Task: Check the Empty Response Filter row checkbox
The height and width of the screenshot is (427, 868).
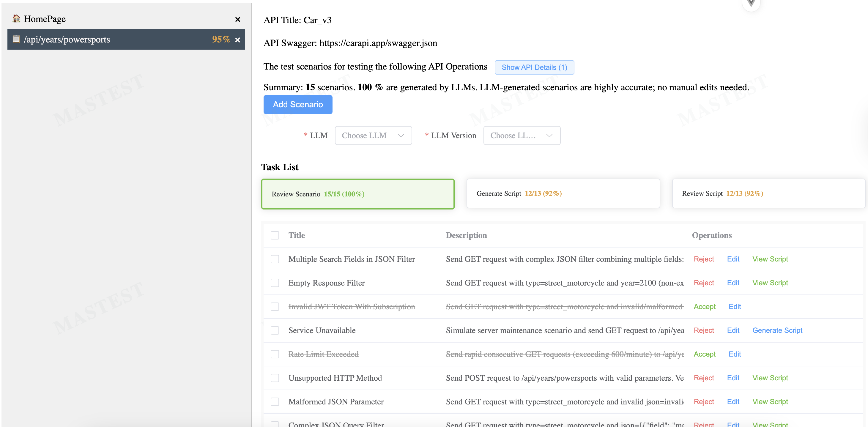Action: pos(275,283)
